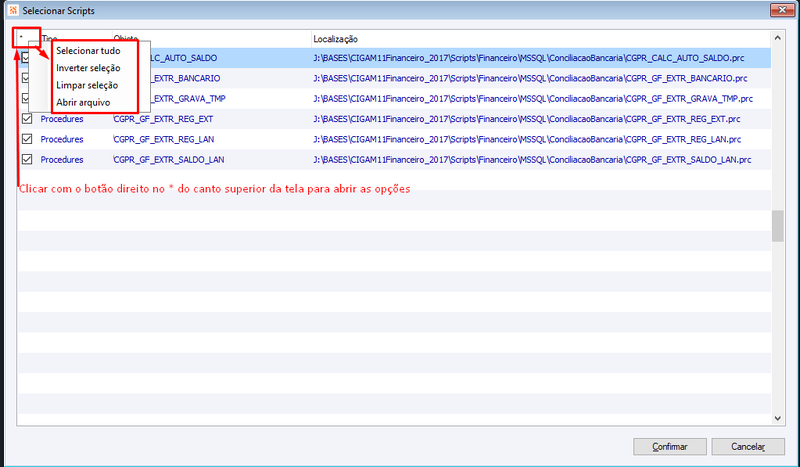Select Procedures cell in CGPR_GF_EXTR_SALDO_LAN row
Viewport: 800px width, 467px height.
pos(62,160)
